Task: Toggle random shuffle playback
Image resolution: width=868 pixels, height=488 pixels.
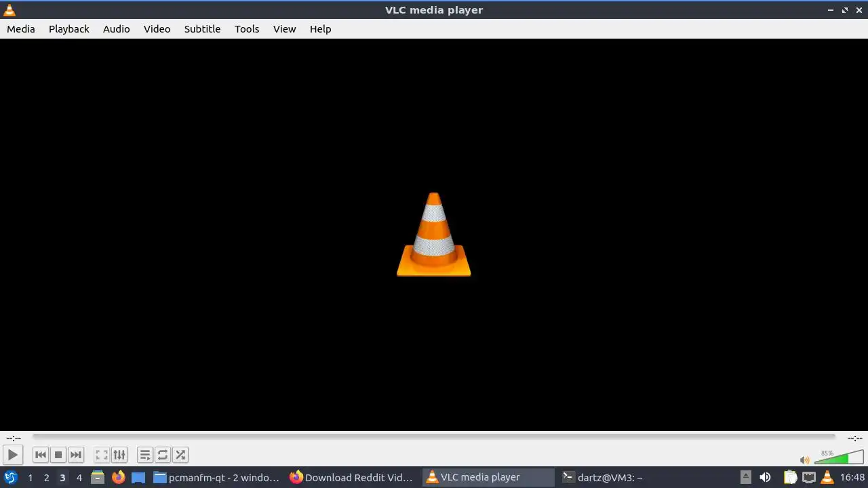Action: coord(180,455)
